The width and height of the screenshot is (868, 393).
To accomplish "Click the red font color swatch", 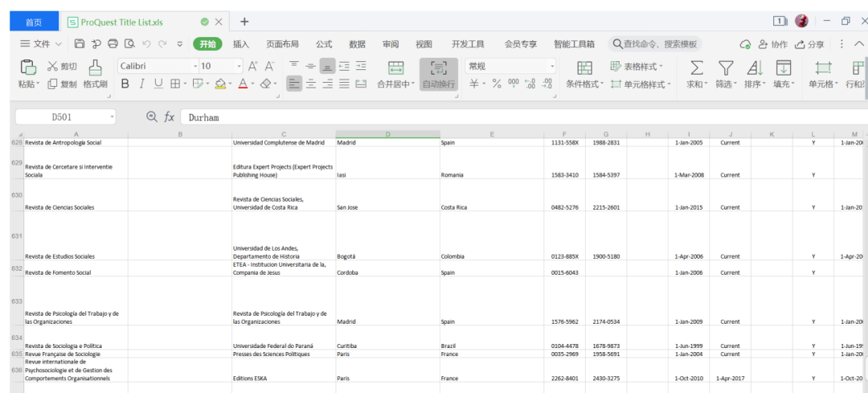I will pyautogui.click(x=243, y=84).
